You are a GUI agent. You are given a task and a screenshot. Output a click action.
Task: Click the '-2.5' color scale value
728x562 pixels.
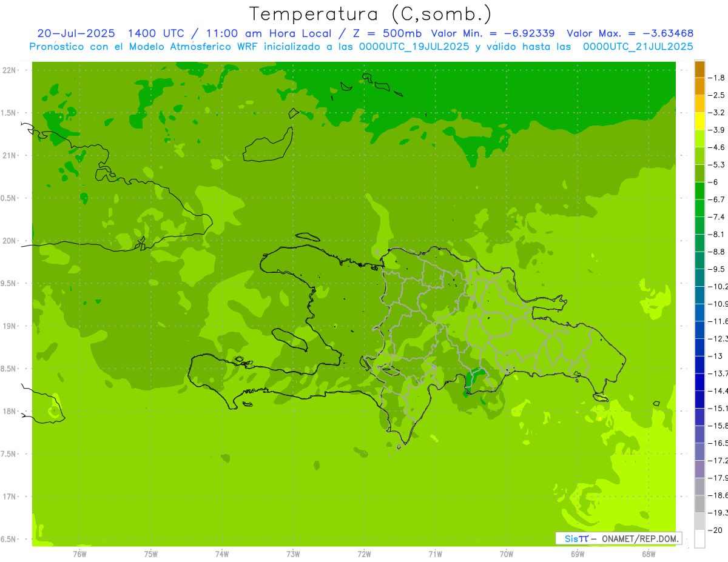click(x=717, y=95)
